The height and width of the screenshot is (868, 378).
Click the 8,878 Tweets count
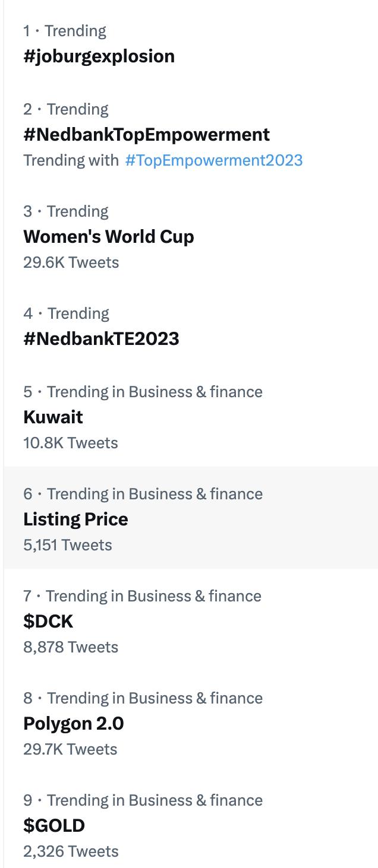70,647
